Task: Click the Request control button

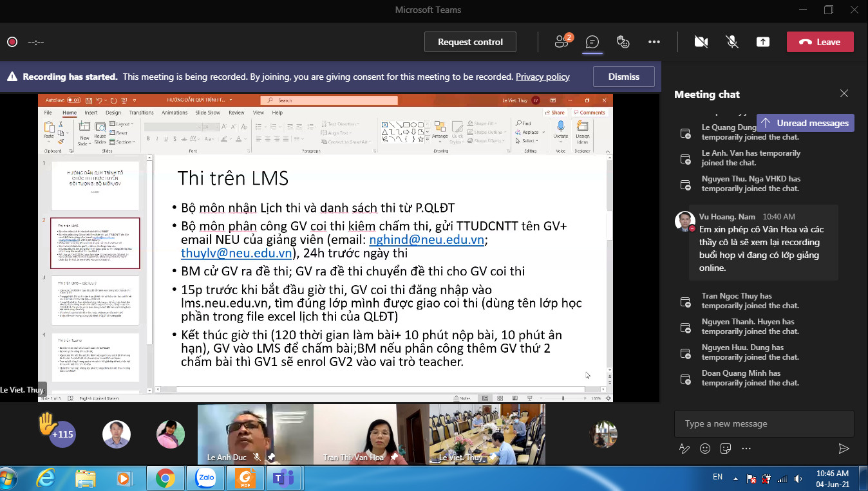Action: pos(470,42)
